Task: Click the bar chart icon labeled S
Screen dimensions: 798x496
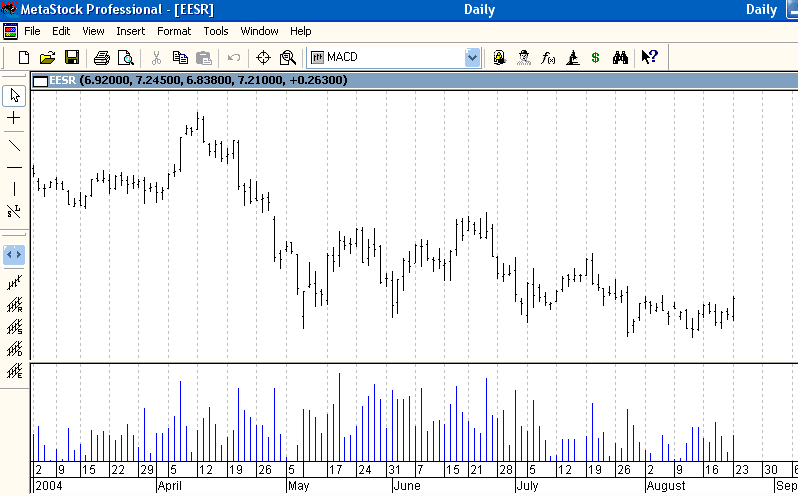Action: coord(14,327)
